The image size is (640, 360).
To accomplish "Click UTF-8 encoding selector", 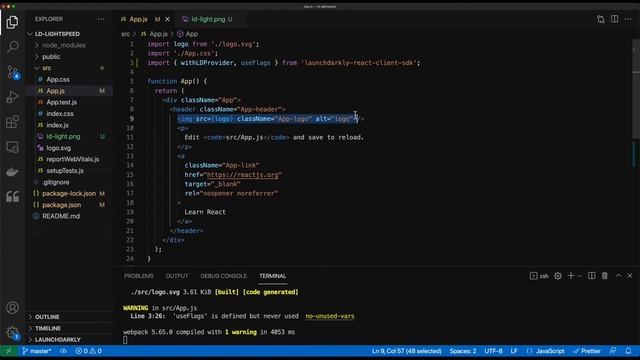I will pos(493,351).
